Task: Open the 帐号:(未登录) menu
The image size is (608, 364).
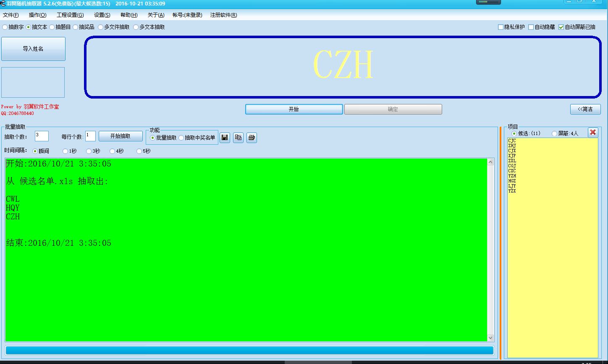Action: coord(187,15)
